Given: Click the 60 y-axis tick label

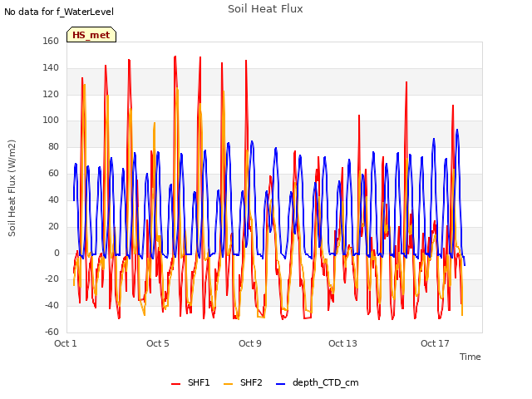Looking at the screenshot, I should click(53, 173).
